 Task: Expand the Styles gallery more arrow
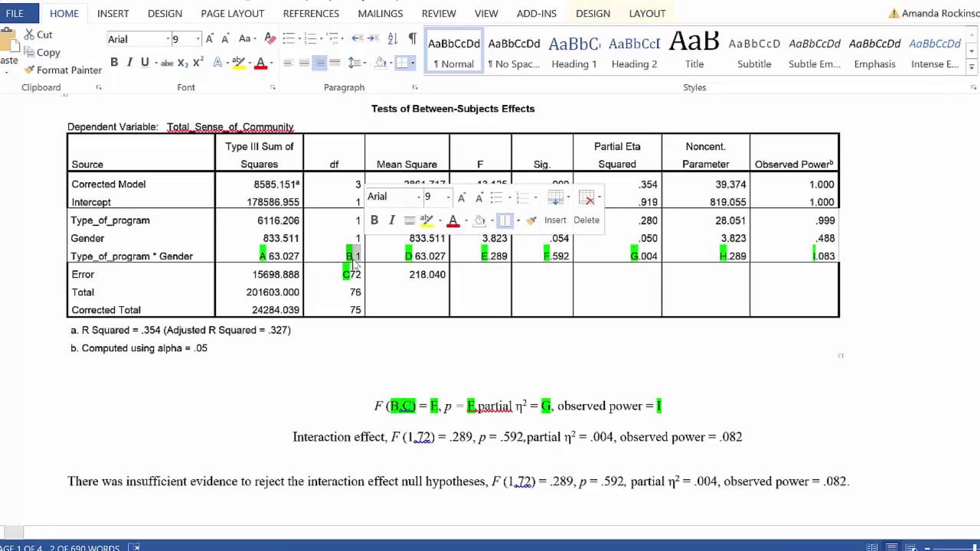(972, 67)
